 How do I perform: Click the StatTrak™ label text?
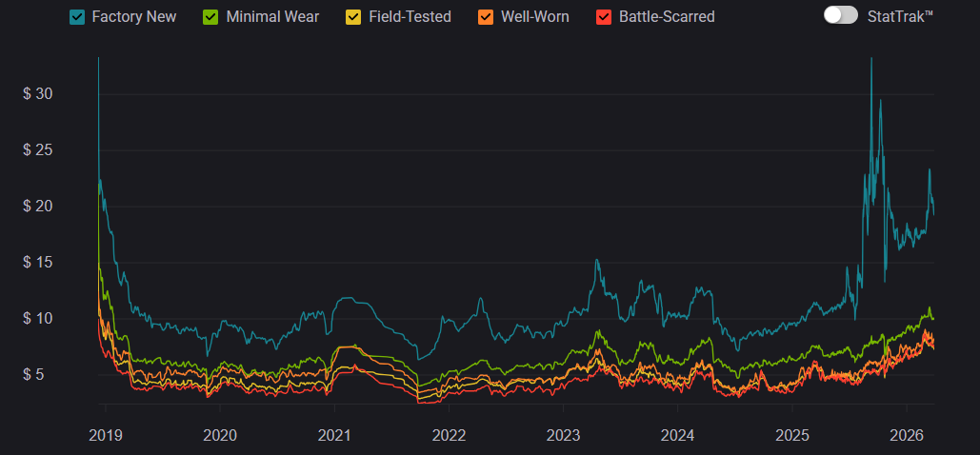pyautogui.click(x=900, y=16)
